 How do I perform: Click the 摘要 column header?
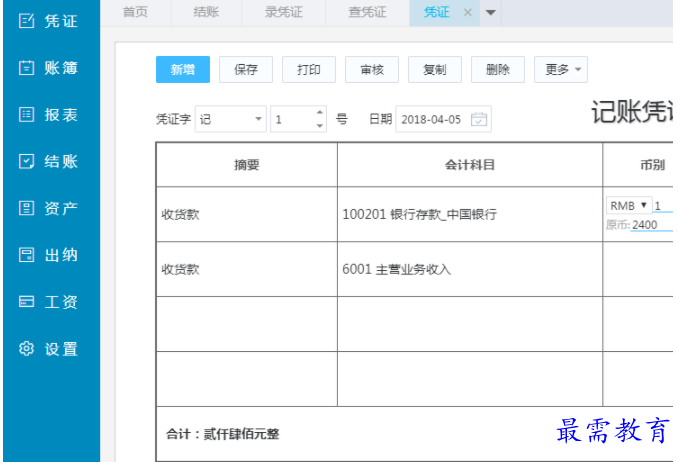[247, 165]
